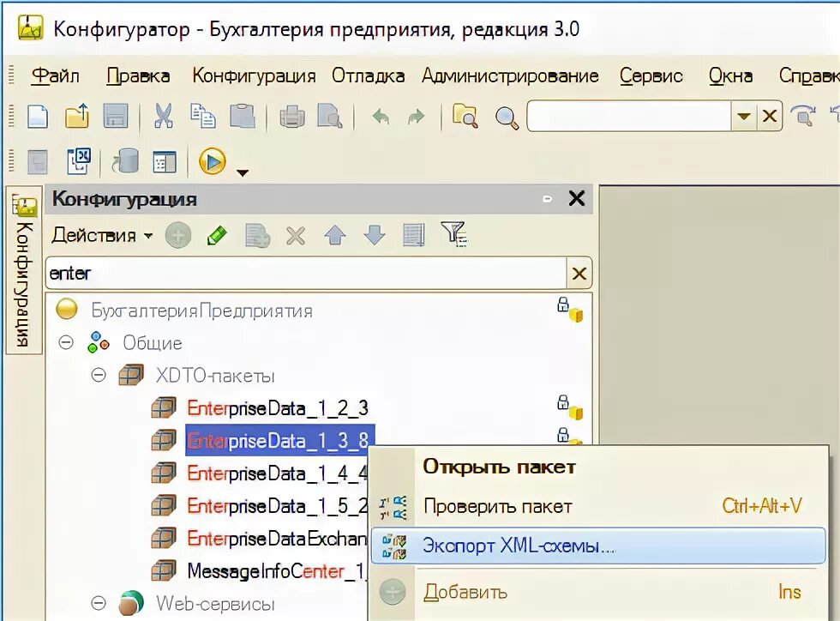Open the Файл menu
Screen dimensions: 840x621
pyautogui.click(x=55, y=75)
